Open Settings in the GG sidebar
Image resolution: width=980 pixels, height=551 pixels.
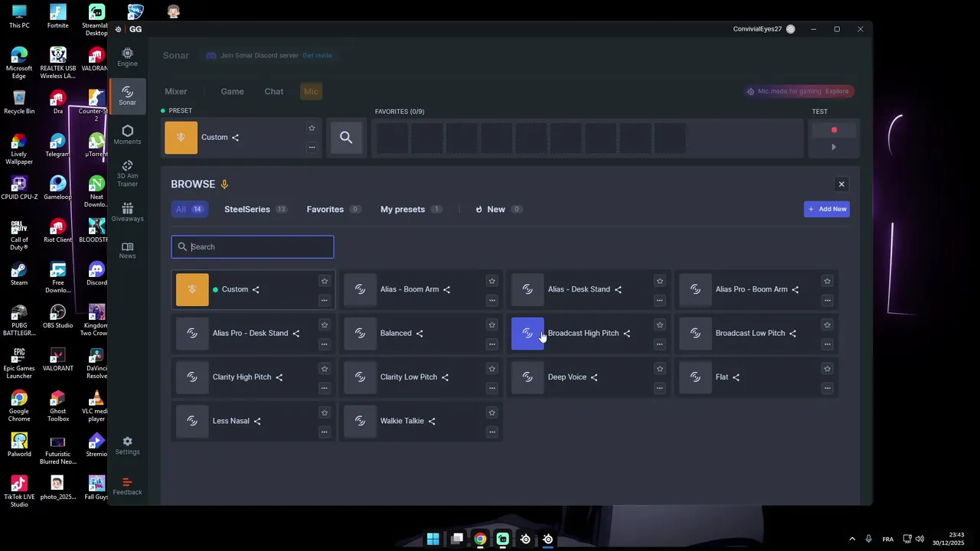click(127, 446)
